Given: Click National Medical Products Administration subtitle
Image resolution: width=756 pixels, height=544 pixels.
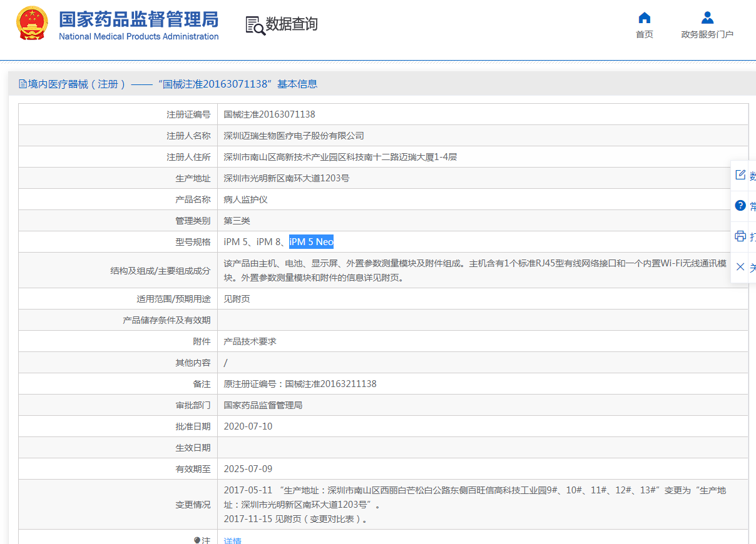Looking at the screenshot, I should pos(139,36).
